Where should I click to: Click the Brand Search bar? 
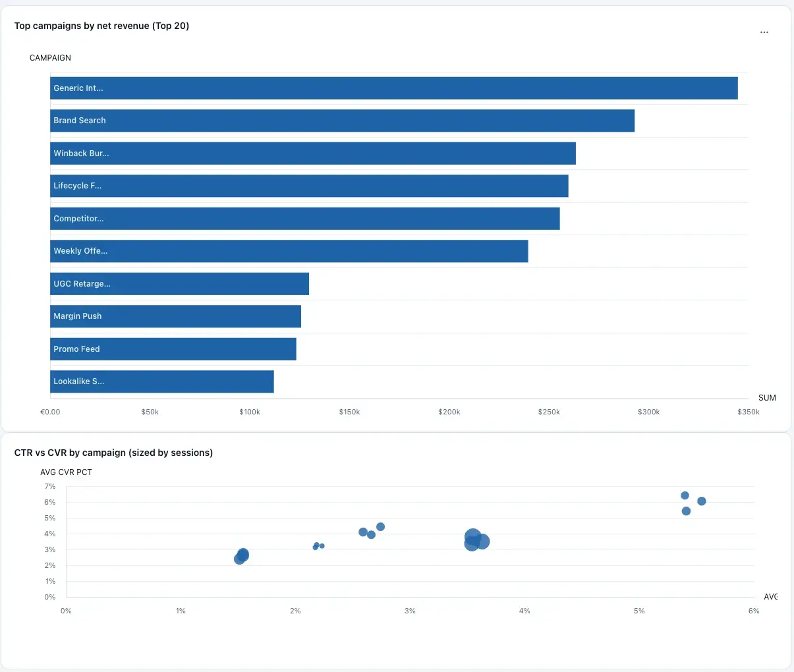click(343, 121)
